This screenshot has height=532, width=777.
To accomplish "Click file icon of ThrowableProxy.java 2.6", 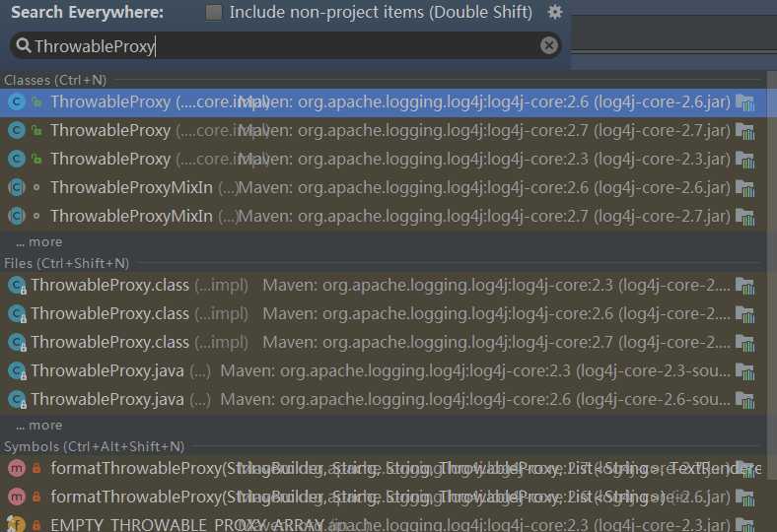I will tap(18, 400).
